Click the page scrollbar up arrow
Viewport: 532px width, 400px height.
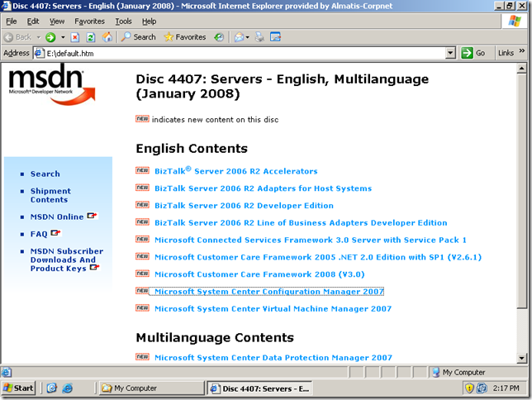(522, 69)
